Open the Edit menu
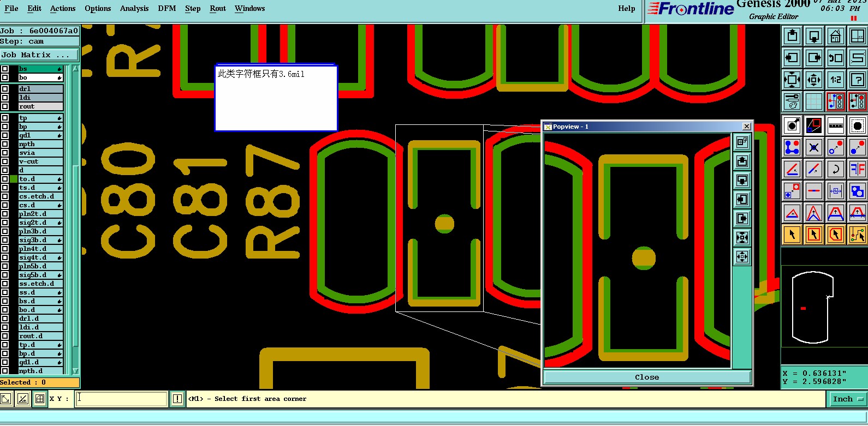This screenshot has width=868, height=426. tap(34, 9)
